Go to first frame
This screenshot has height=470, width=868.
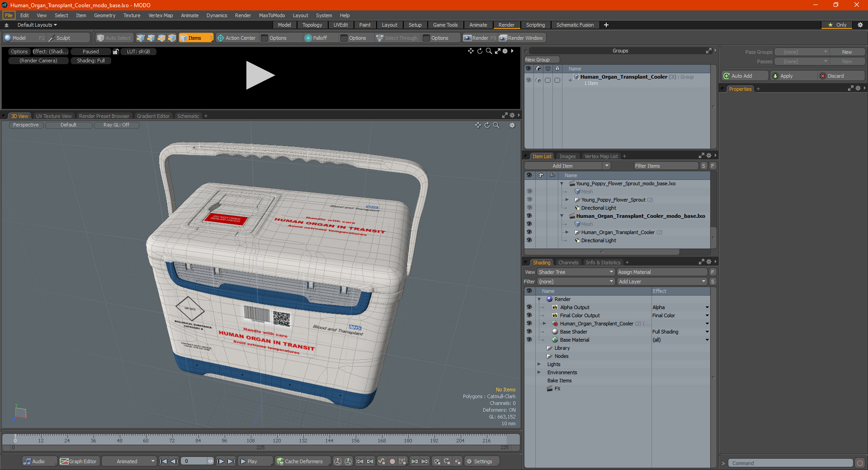(x=164, y=461)
